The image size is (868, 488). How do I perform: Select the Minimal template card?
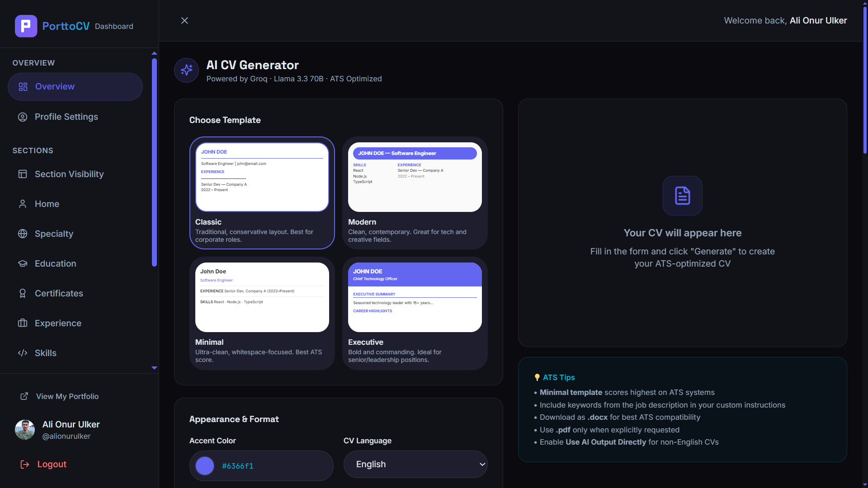[262, 313]
